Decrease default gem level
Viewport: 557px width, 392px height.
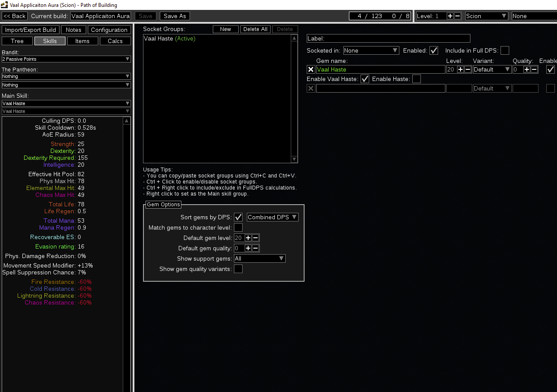pos(255,238)
